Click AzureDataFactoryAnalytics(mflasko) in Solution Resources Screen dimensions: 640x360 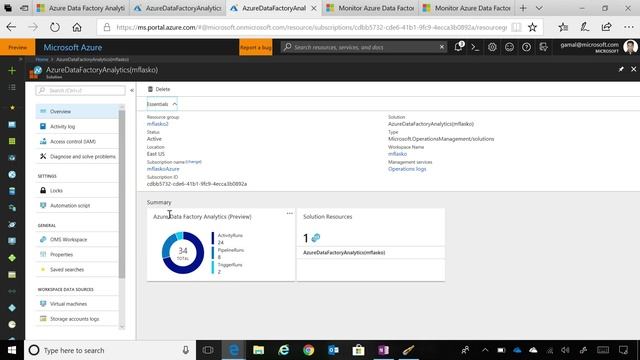[344, 253]
